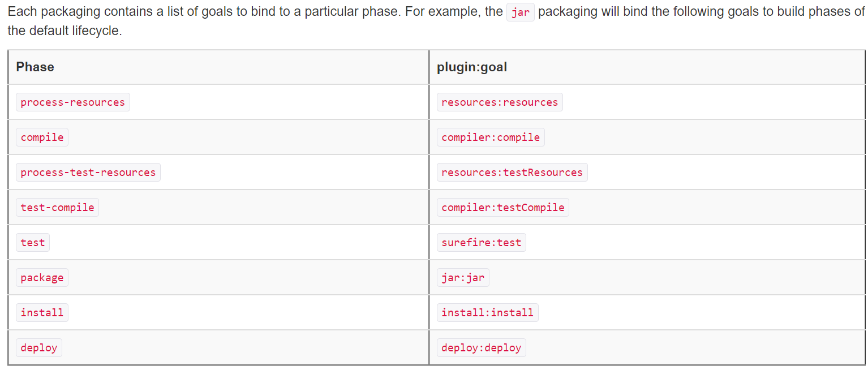
Task: Click the Phase column header
Action: click(x=35, y=67)
